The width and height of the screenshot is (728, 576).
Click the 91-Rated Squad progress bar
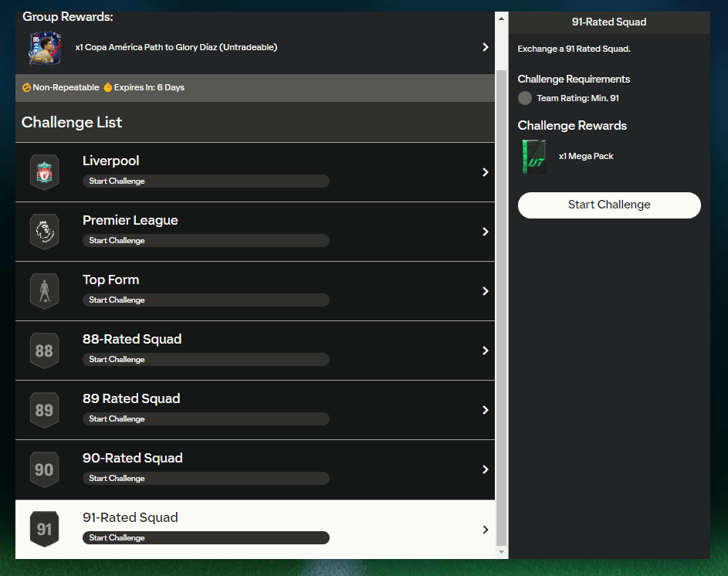pyautogui.click(x=205, y=537)
